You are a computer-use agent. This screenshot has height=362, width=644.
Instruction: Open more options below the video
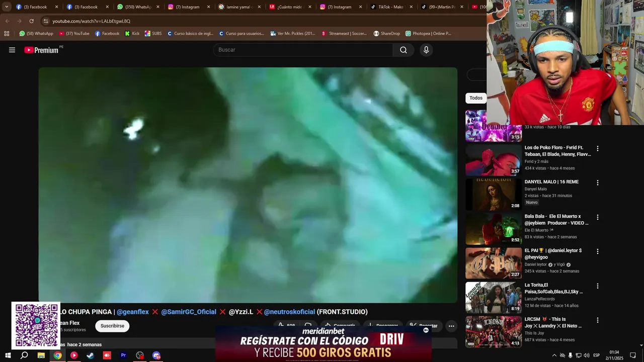(451, 326)
